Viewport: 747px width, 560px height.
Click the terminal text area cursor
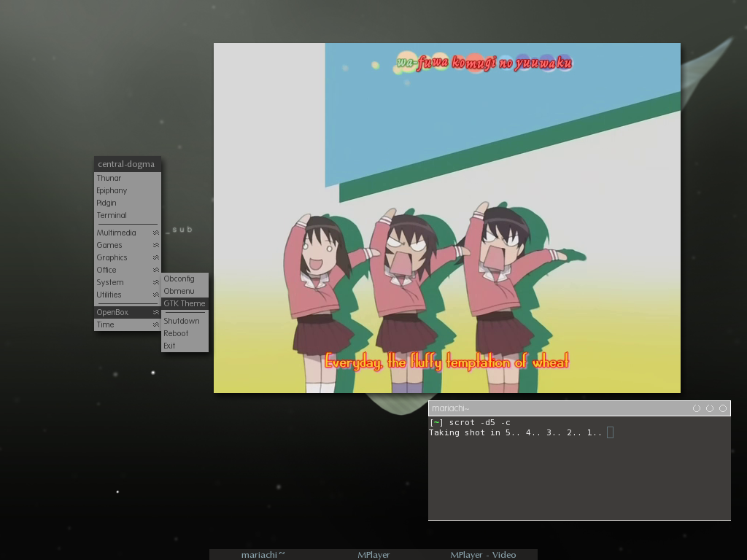coord(611,432)
